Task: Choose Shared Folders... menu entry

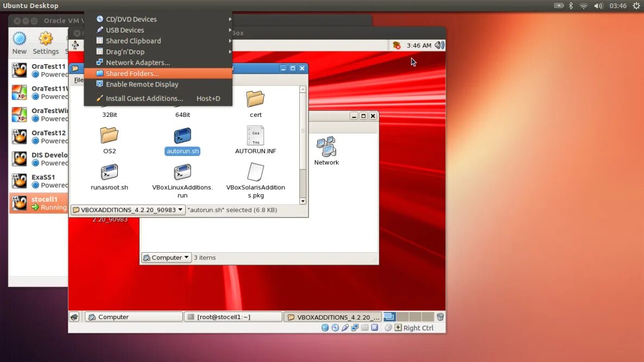Action: pyautogui.click(x=158, y=73)
